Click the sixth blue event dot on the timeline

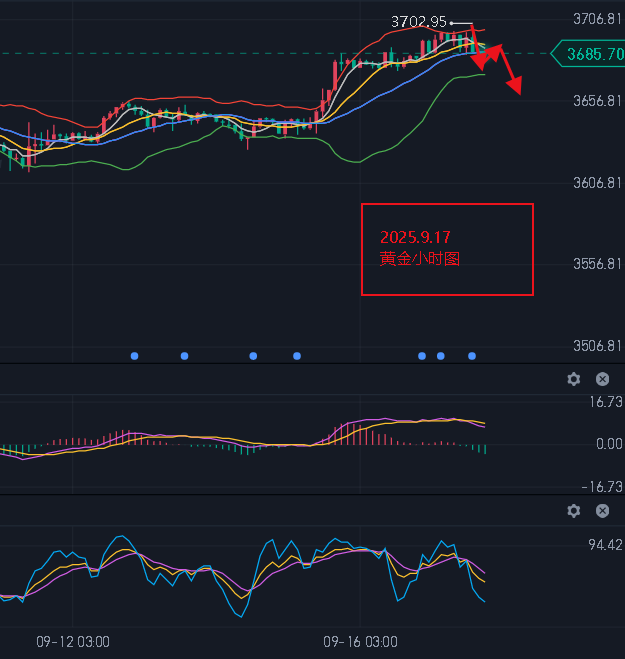click(440, 356)
